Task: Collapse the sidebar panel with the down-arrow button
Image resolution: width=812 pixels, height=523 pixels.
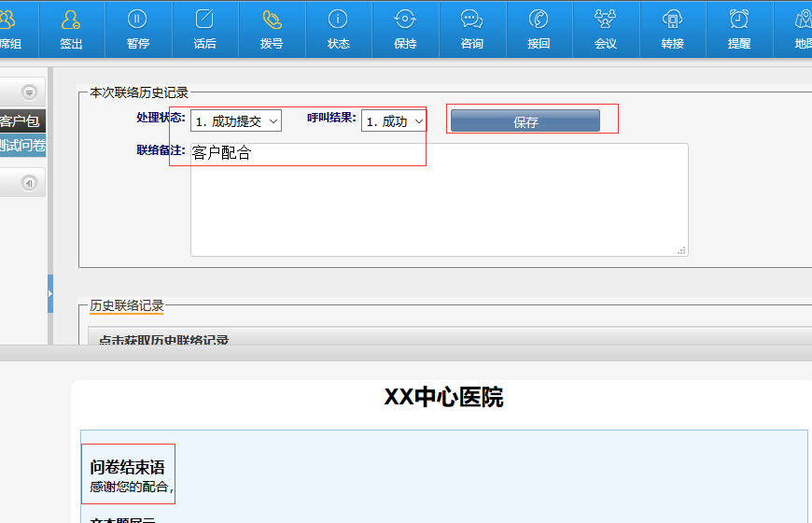Action: tap(29, 92)
